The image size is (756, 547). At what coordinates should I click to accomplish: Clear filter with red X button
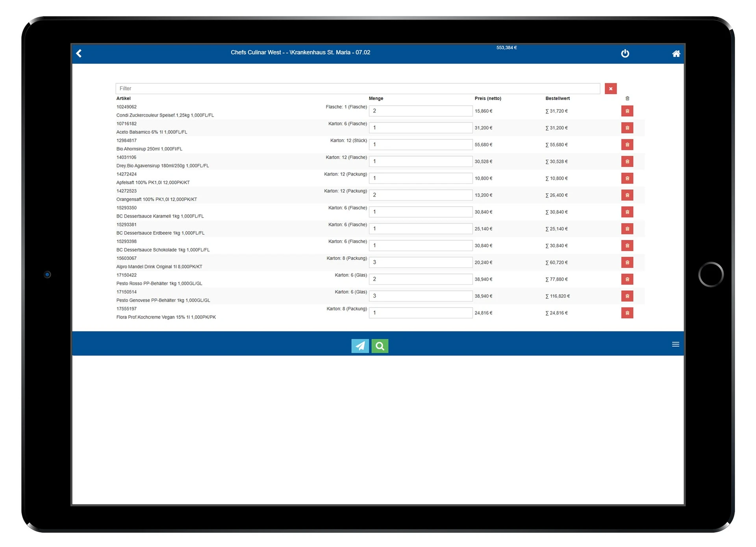pyautogui.click(x=610, y=89)
